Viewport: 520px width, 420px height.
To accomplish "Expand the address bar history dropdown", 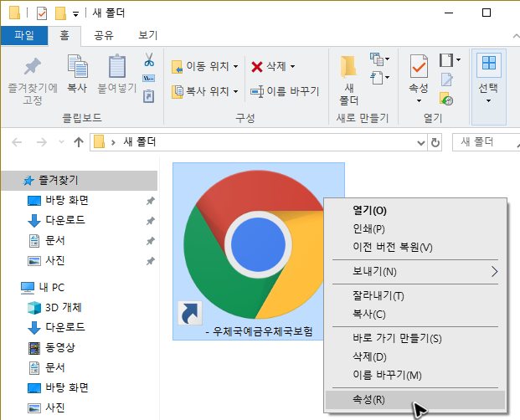I will (x=421, y=143).
